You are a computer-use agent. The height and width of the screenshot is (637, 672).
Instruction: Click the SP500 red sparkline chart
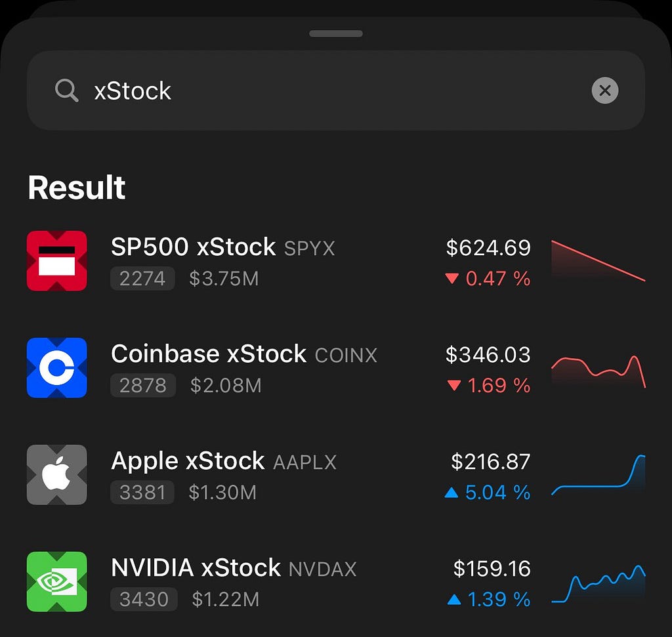click(598, 260)
